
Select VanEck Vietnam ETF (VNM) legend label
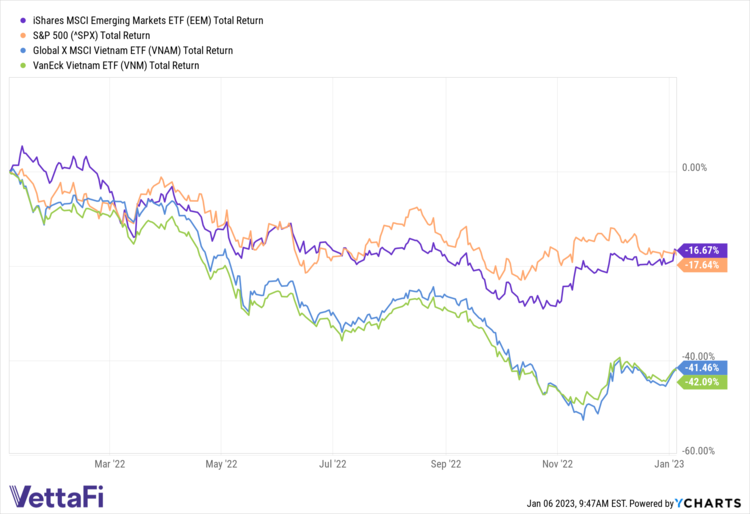[112, 65]
